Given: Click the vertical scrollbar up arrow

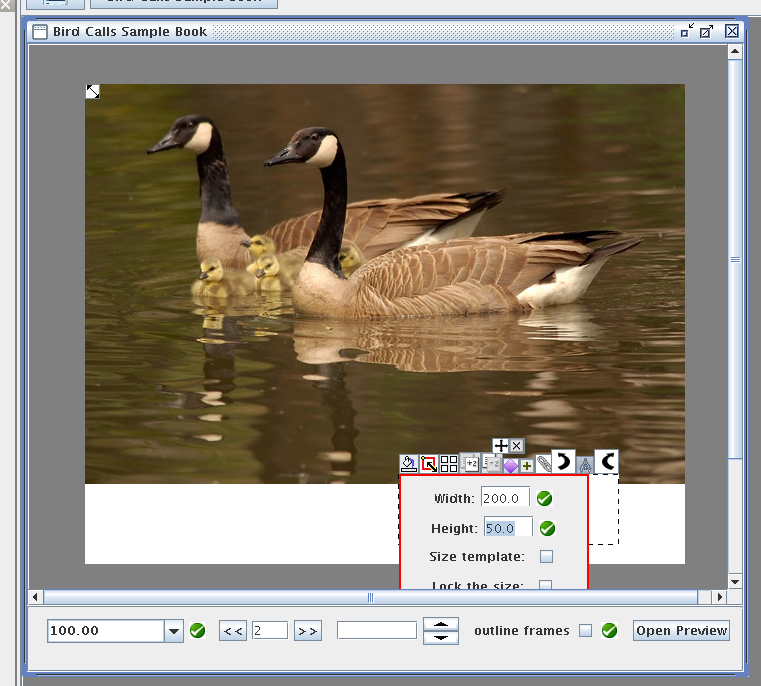Looking at the screenshot, I should [735, 51].
